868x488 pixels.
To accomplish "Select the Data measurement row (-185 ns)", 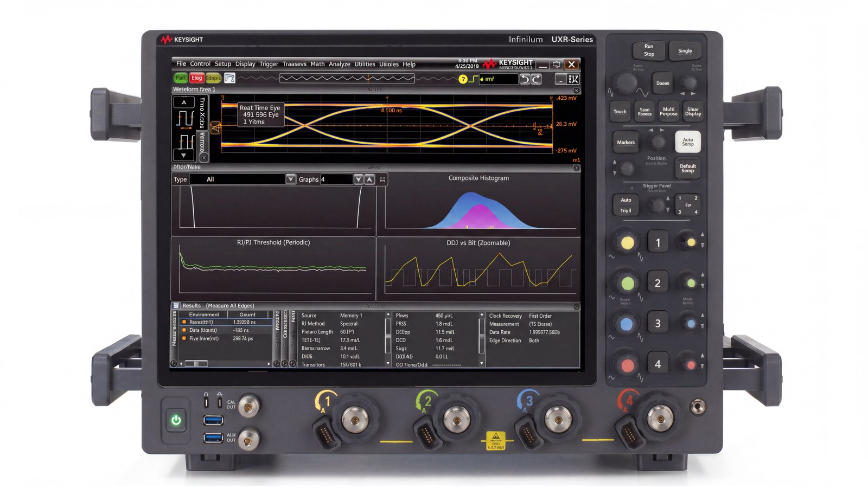I will (x=226, y=330).
